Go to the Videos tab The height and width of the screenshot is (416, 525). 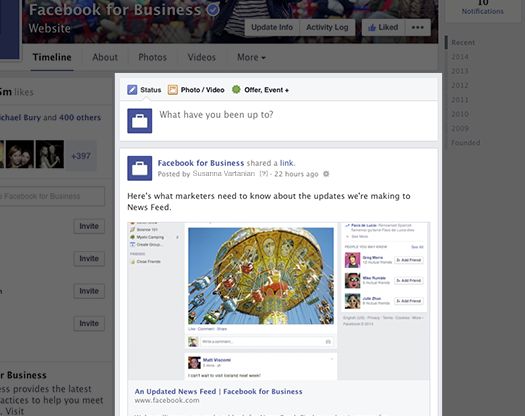click(x=202, y=57)
